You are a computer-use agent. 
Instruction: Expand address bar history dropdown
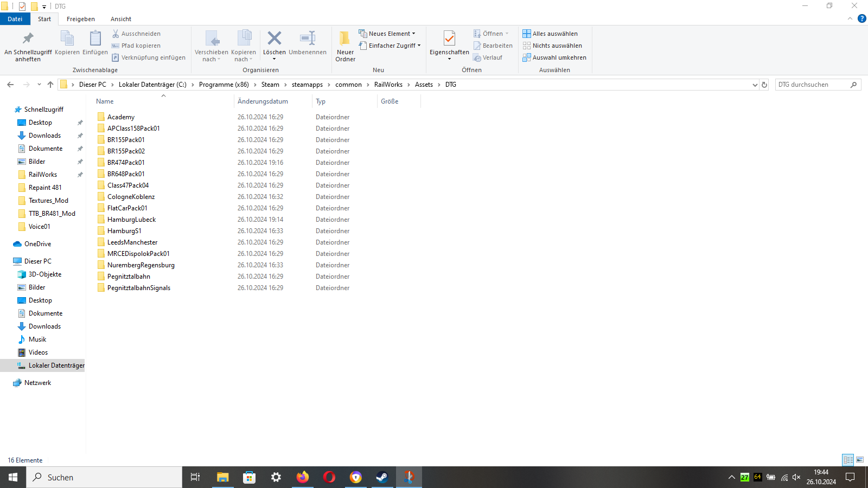pos(755,85)
